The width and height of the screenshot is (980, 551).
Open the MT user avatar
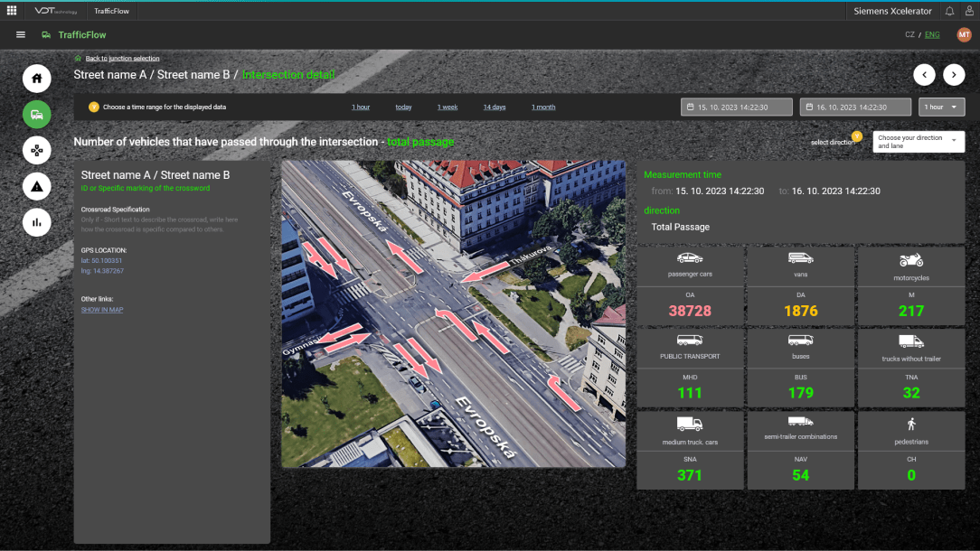pyautogui.click(x=964, y=35)
